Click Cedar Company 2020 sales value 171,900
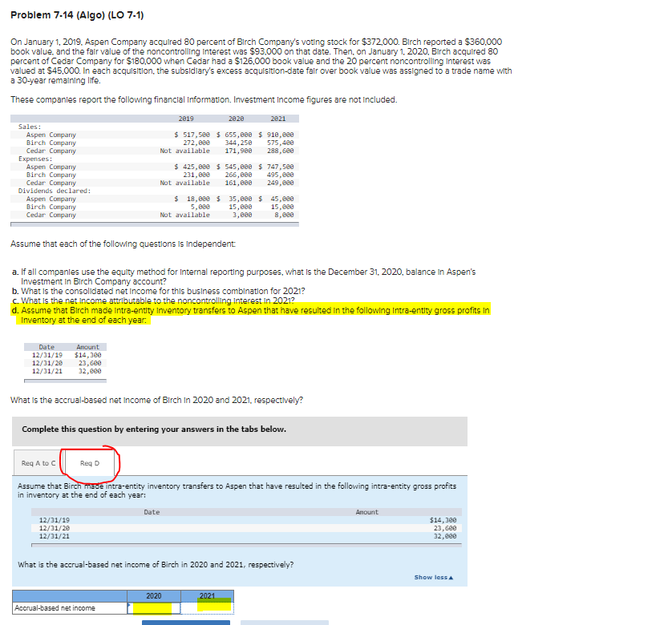 click(x=238, y=151)
